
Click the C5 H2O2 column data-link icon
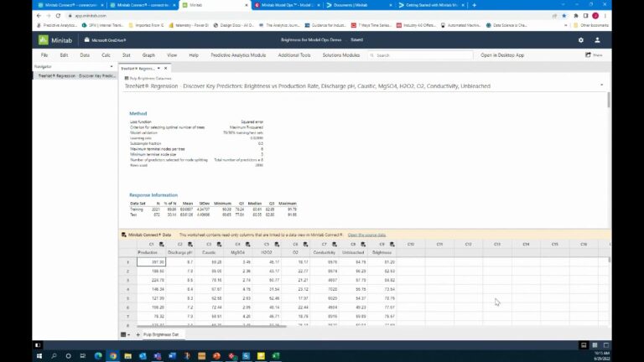[277, 244]
